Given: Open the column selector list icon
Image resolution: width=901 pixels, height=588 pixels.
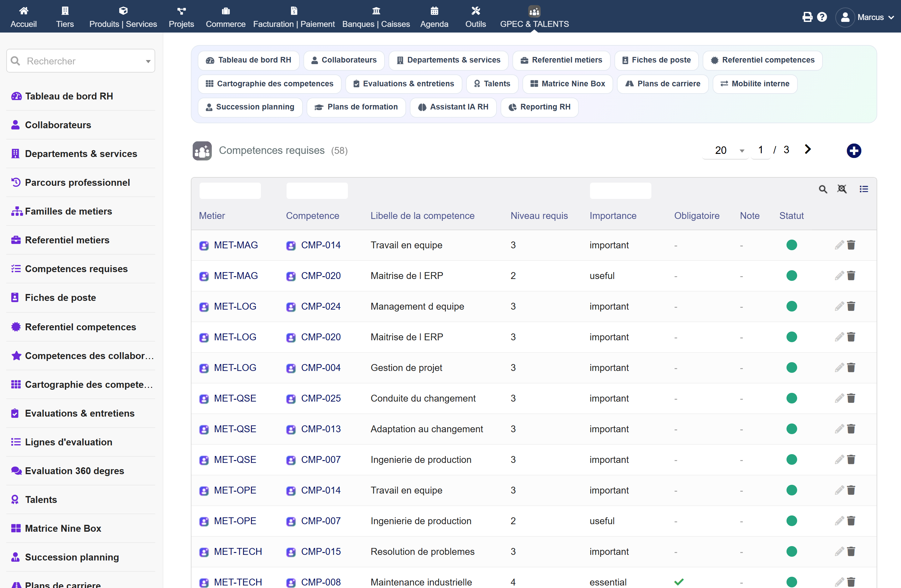Looking at the screenshot, I should pyautogui.click(x=864, y=189).
